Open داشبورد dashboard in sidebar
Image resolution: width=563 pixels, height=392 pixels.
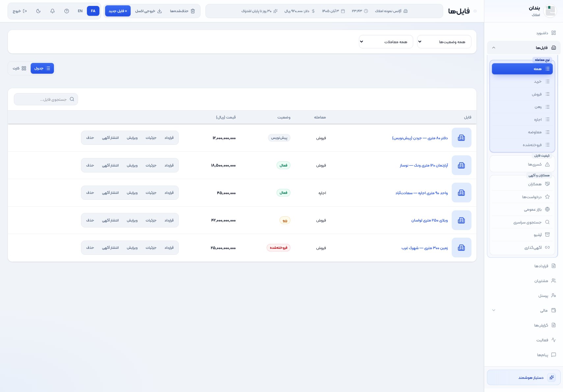[523, 33]
